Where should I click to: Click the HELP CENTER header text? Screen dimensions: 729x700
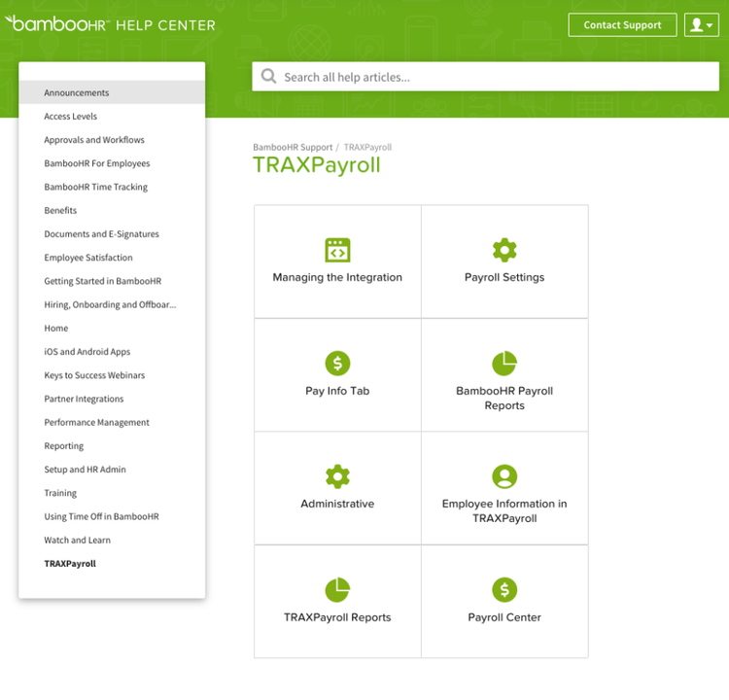(165, 25)
